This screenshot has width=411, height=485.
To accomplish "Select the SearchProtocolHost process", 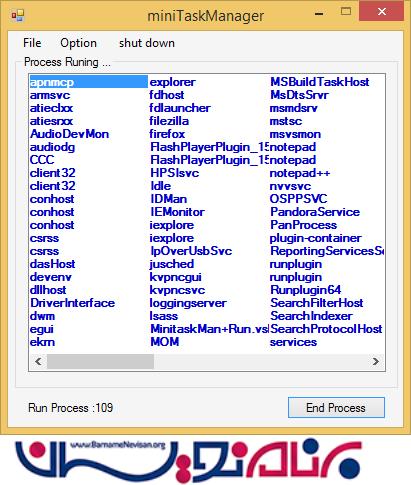I will 326,329.
